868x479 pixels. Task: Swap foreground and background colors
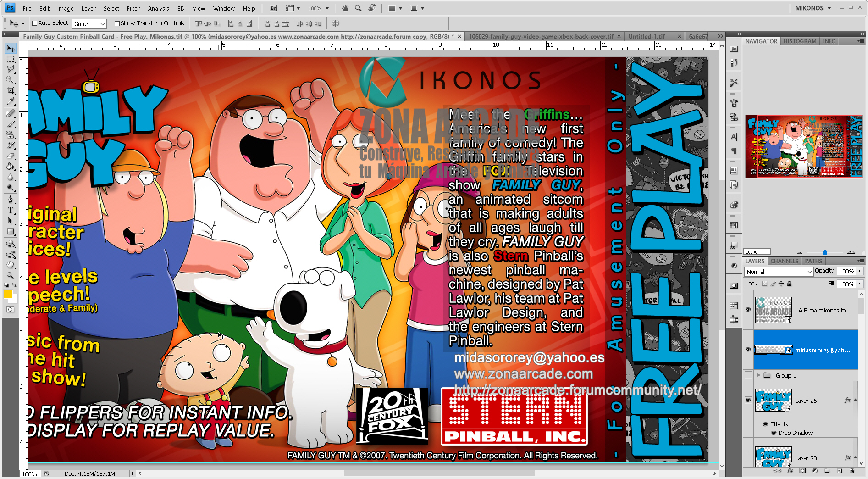(x=15, y=285)
